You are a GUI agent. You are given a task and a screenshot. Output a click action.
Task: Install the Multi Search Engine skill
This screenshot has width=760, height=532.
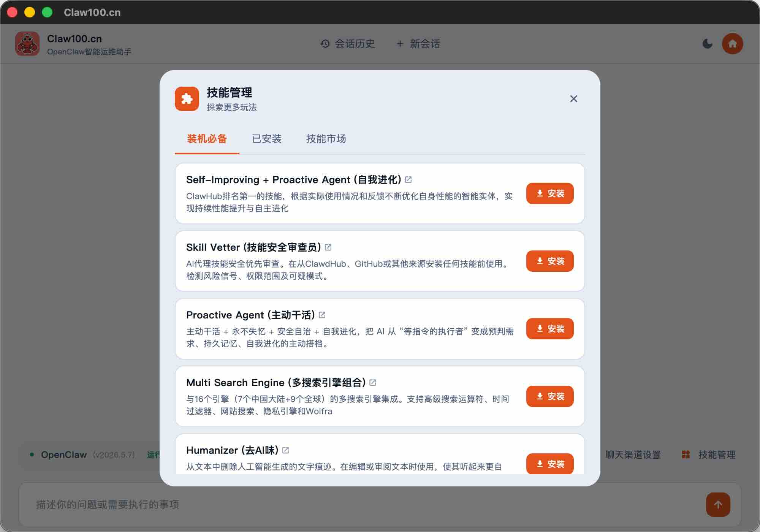click(550, 396)
